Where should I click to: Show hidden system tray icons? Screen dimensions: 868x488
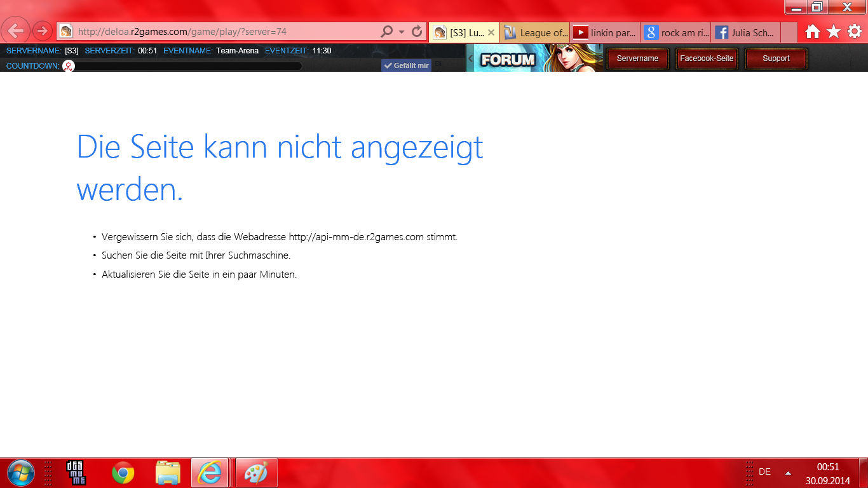pos(788,473)
